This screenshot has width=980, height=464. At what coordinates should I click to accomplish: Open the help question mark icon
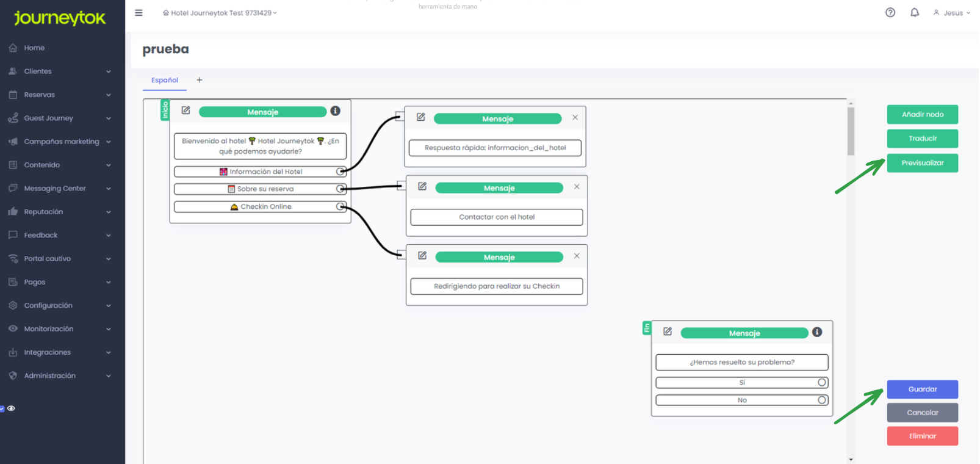[x=890, y=13]
